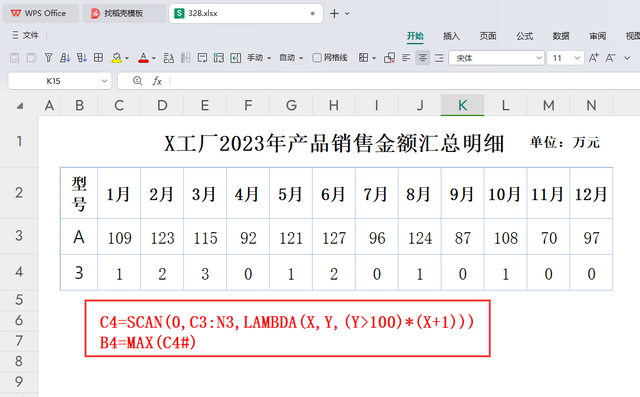Click the decrease font size icon

(611, 58)
